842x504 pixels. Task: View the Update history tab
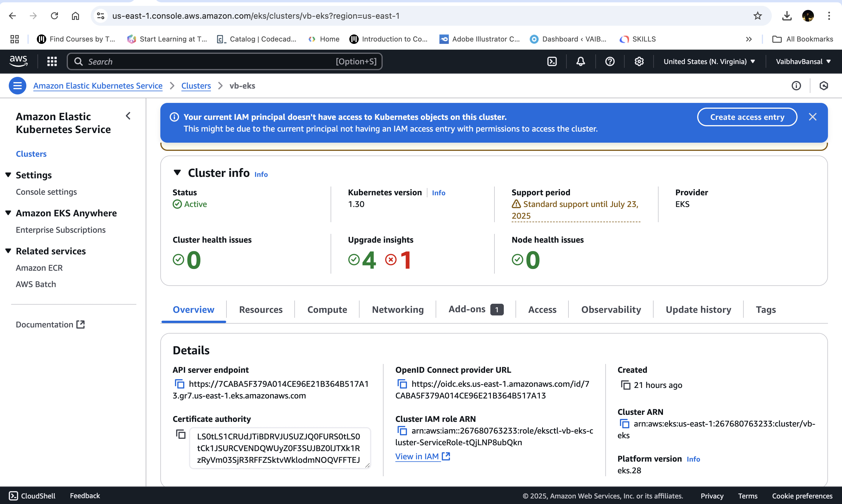[698, 309]
